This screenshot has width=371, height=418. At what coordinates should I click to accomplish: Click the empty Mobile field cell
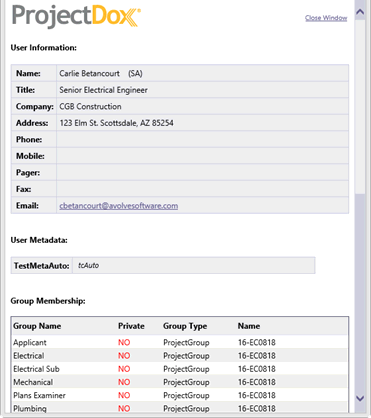click(203, 156)
